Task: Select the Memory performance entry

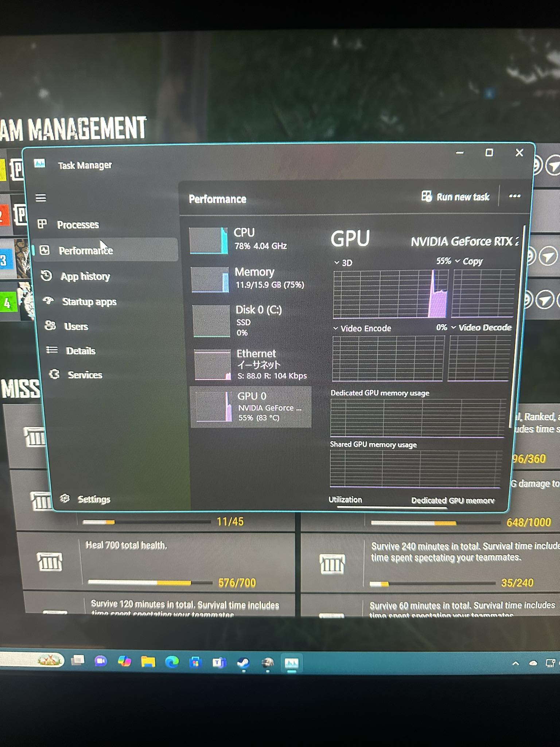Action: click(251, 279)
